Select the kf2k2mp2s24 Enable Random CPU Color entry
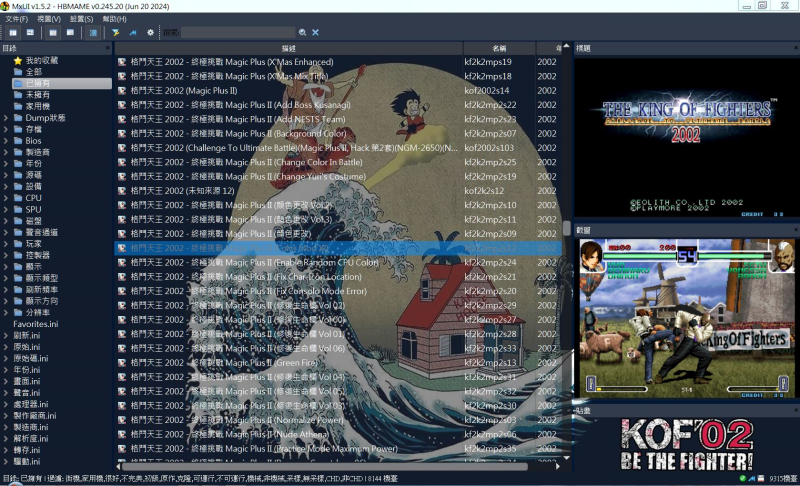The width and height of the screenshot is (800, 486). (x=300, y=262)
